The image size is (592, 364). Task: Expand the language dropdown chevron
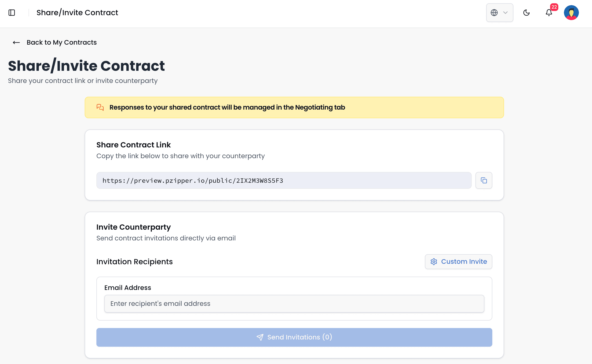tap(505, 13)
